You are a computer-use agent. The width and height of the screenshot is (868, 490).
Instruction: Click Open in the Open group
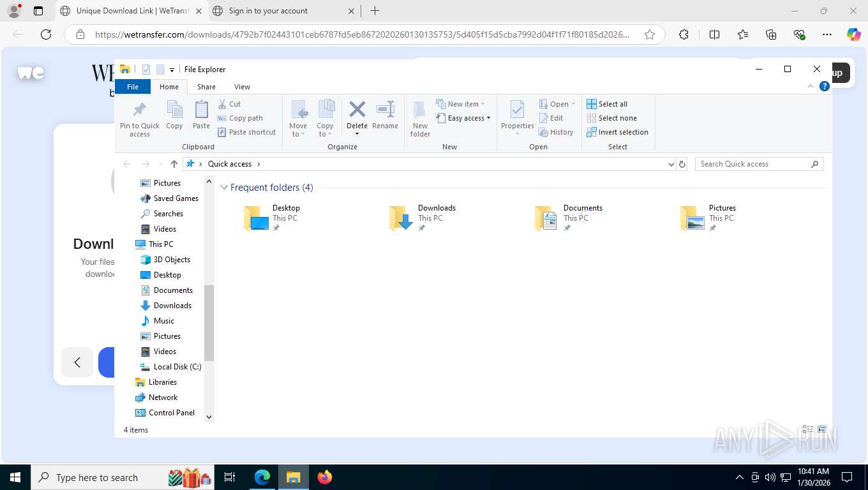[x=557, y=104]
